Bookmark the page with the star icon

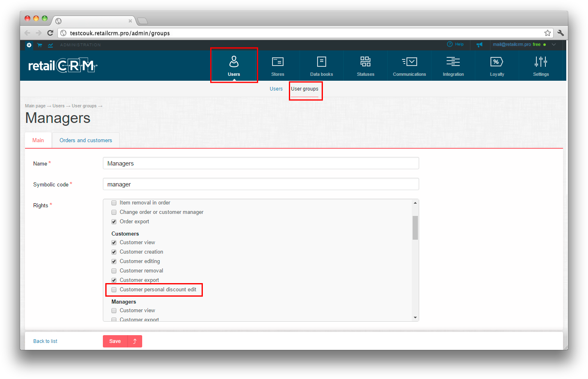pos(547,33)
